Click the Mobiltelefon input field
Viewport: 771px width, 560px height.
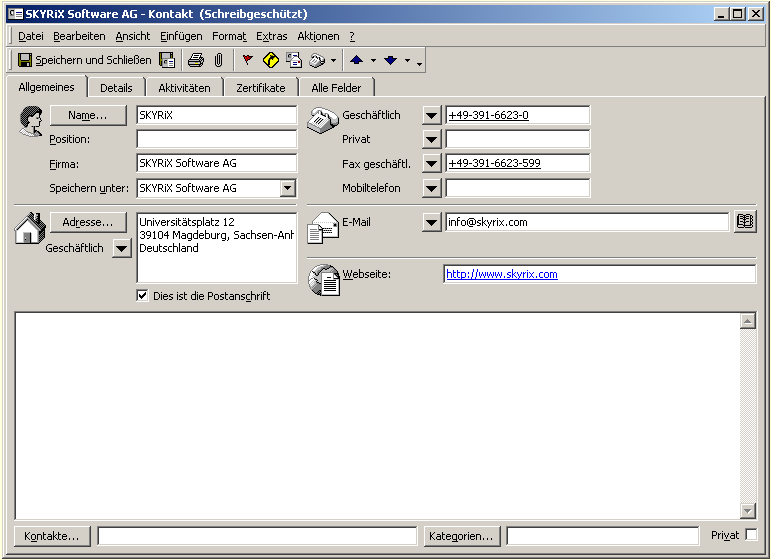click(517, 188)
